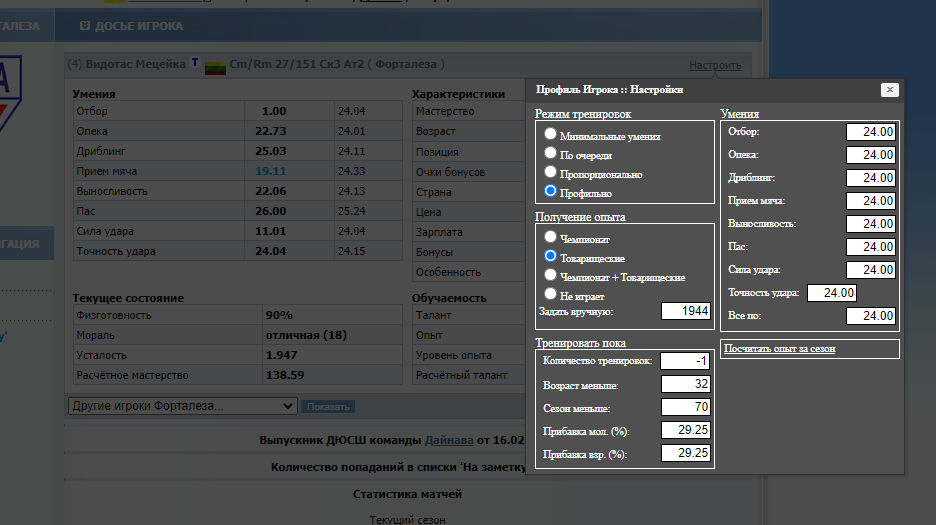This screenshot has width=936, height=525.
Task: Click the Дриблинг skill value 25.03
Action: pos(270,151)
